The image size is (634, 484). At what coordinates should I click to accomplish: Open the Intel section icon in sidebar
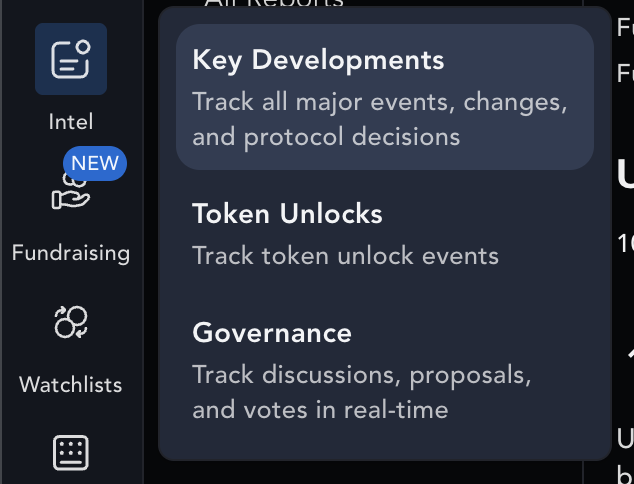tap(71, 59)
